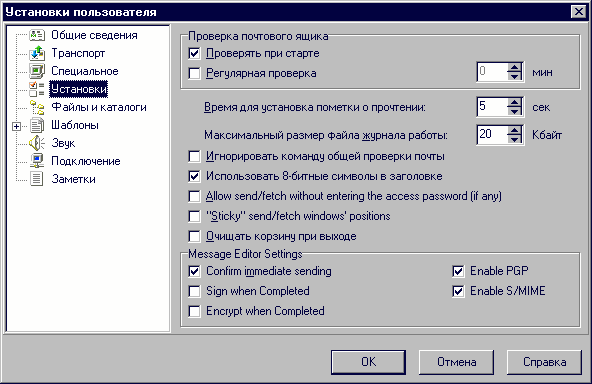The height and width of the screenshot is (384, 592).
Task: Uncheck Проверять при старте checkbox
Action: pos(194,53)
